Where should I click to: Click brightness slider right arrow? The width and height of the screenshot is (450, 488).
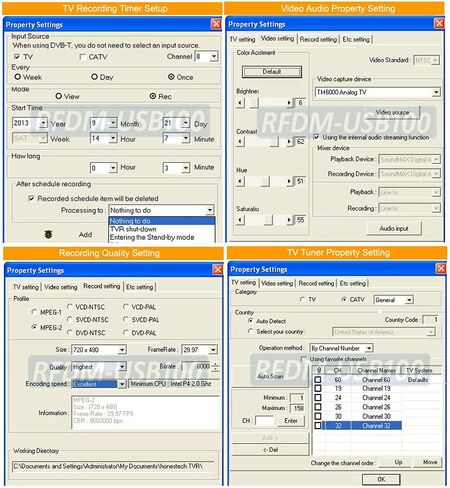coord(289,103)
